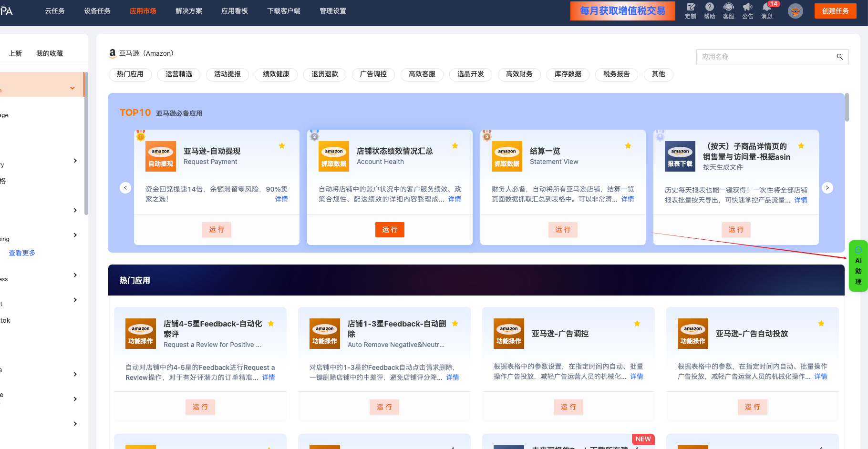
Task: Open the green AI助理 side panel
Action: pos(858,266)
